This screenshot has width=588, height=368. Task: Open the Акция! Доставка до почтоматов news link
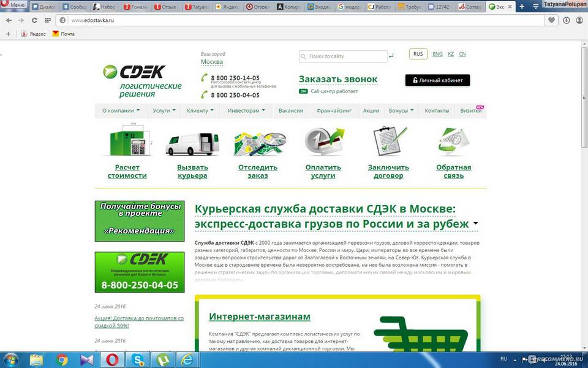click(x=139, y=322)
